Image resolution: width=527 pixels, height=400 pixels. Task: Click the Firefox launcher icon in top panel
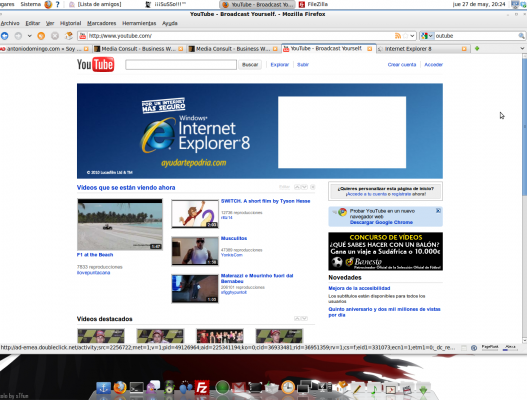(x=48, y=4)
